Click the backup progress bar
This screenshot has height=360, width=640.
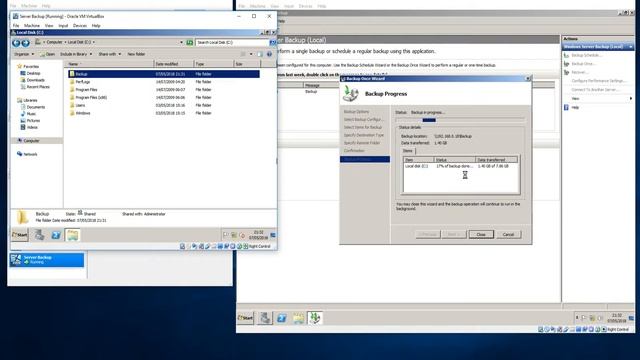(460, 120)
